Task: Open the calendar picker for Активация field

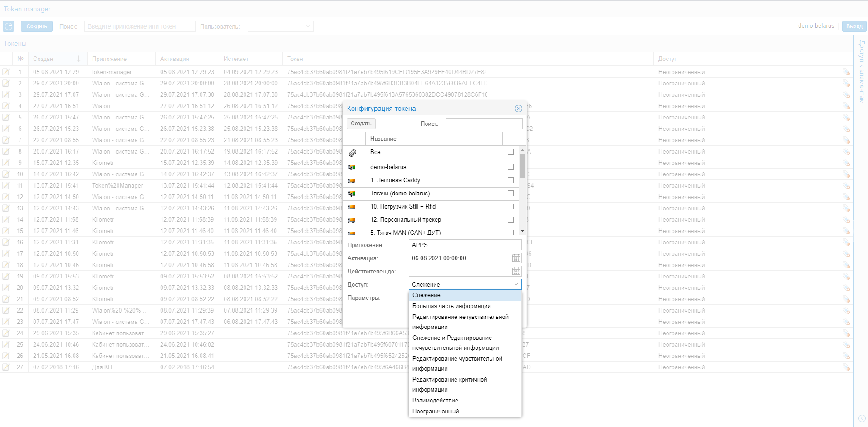Action: [x=516, y=258]
